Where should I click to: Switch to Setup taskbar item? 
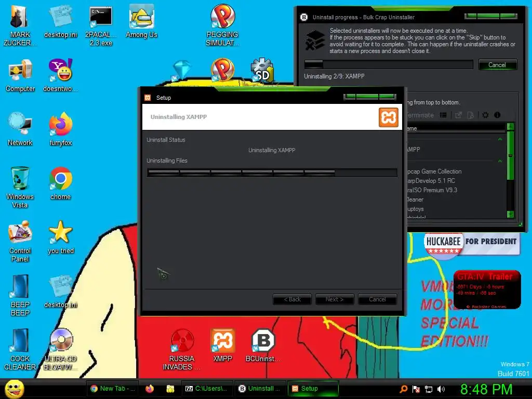[313, 389]
